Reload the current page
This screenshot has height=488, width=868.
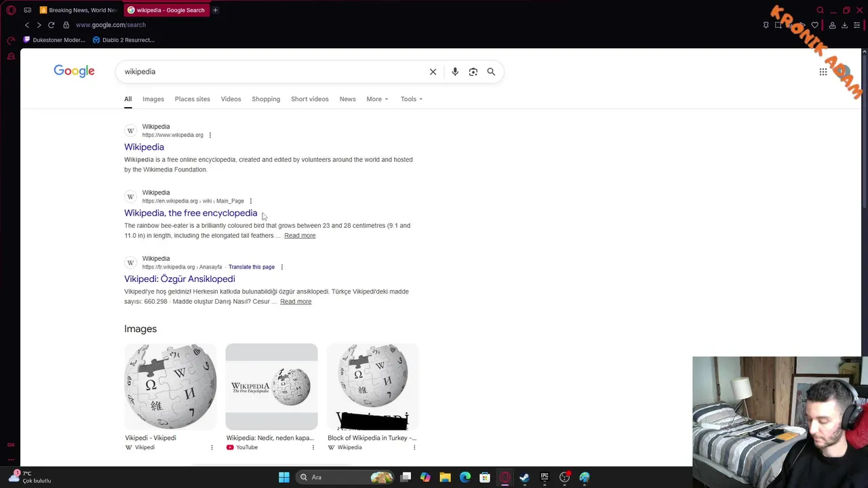coord(51,25)
